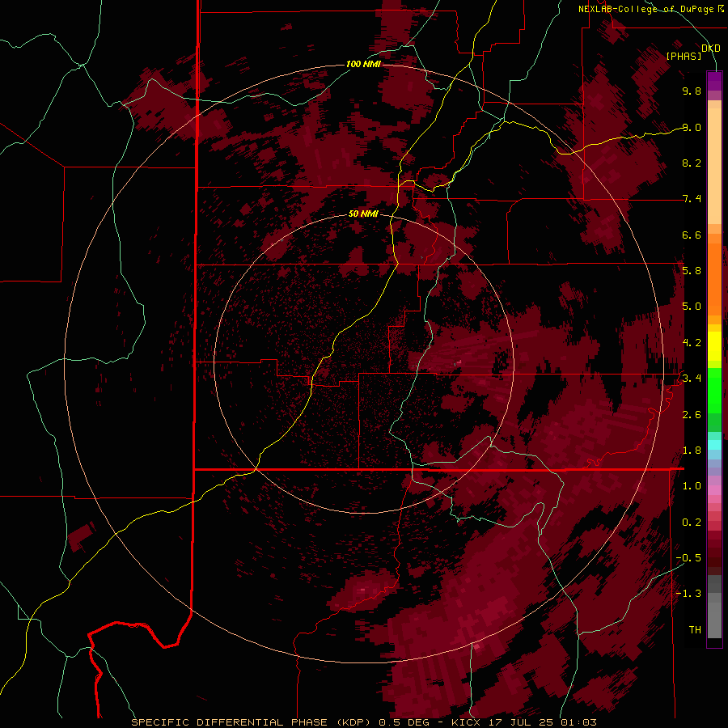
Task: Click the 5.8 scale value
Action: point(692,270)
